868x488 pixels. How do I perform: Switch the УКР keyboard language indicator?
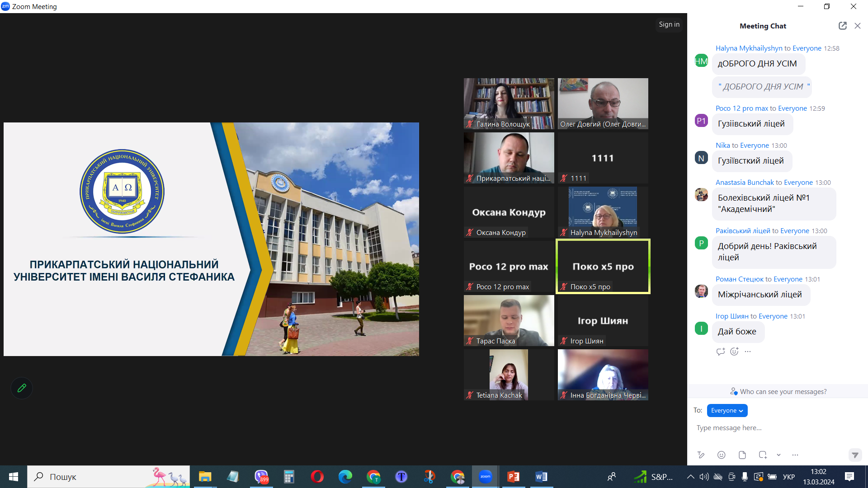(789, 477)
